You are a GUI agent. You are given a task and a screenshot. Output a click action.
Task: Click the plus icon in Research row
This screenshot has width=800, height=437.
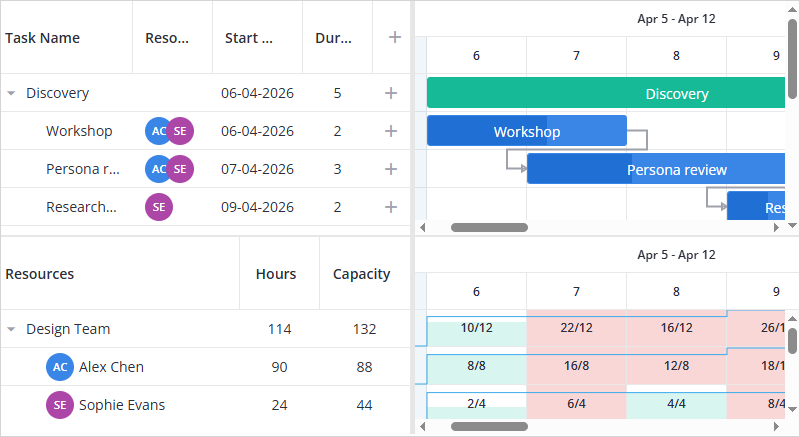point(391,207)
